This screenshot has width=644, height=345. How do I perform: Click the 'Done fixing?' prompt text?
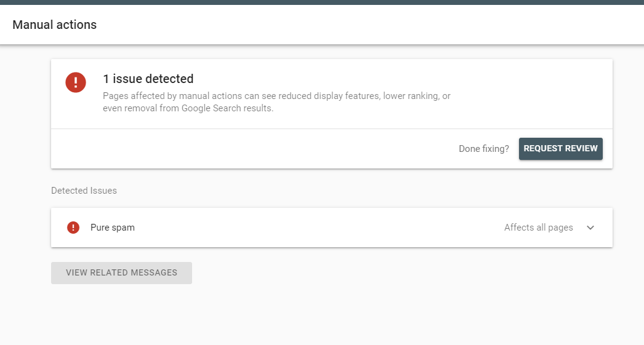(483, 149)
